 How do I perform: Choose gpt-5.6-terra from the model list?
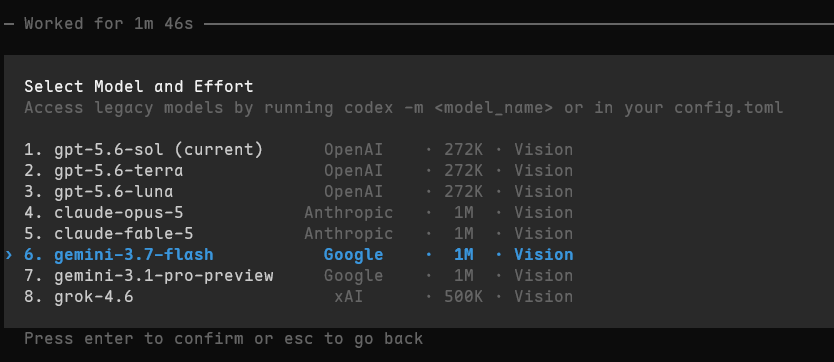[298, 171]
